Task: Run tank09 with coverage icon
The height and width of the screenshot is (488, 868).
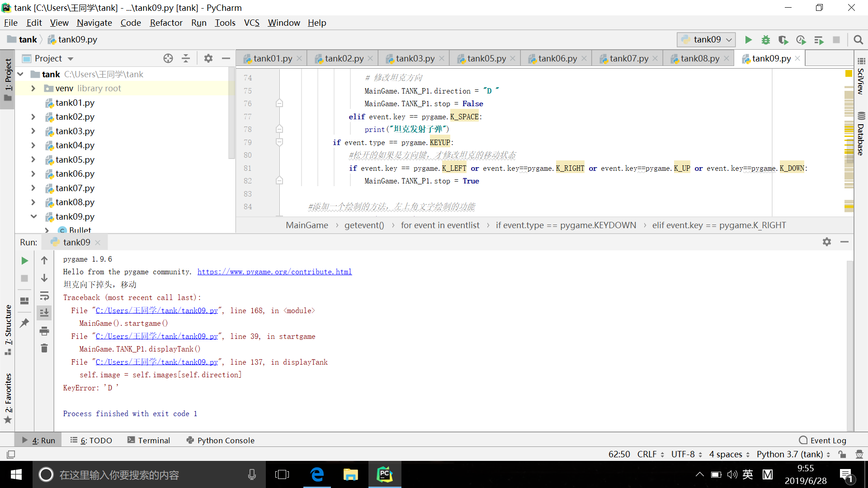Action: [x=783, y=40]
